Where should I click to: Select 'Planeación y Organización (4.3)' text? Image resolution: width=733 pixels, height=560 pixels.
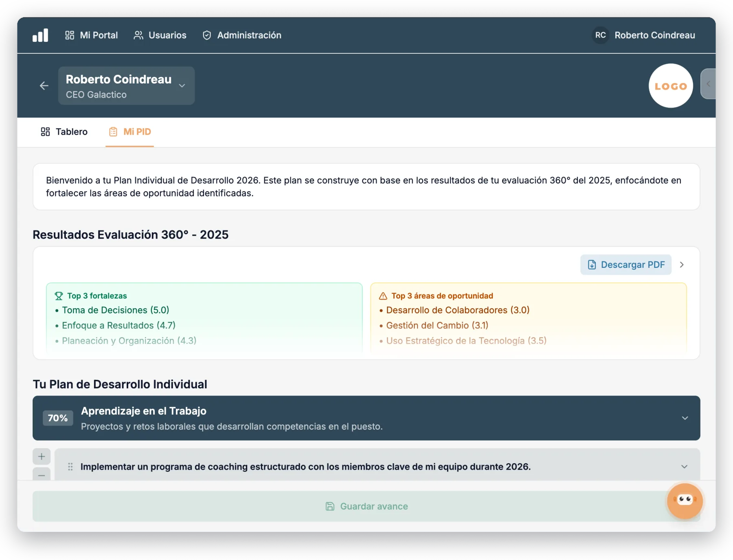(x=129, y=341)
